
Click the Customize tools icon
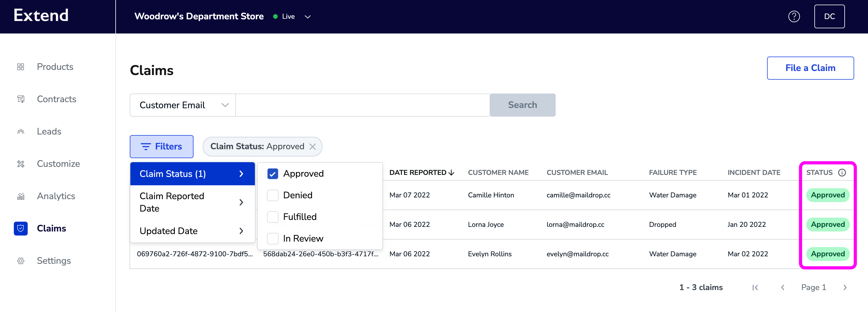[20, 164]
